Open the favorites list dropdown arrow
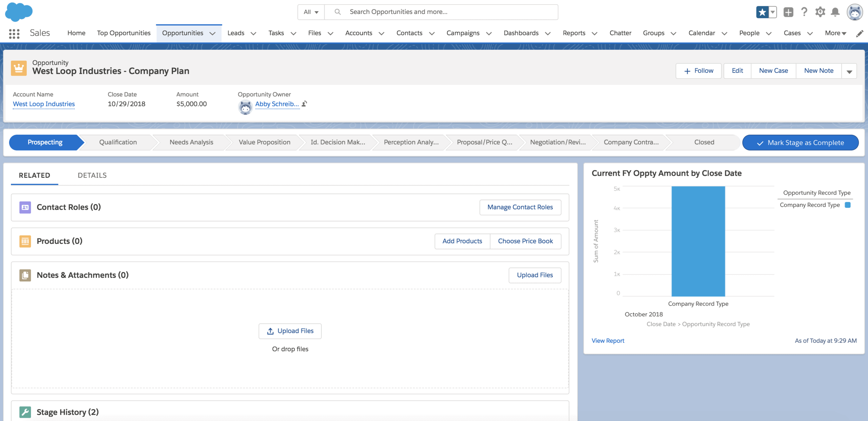Viewport: 868px width, 421px height. (x=773, y=12)
